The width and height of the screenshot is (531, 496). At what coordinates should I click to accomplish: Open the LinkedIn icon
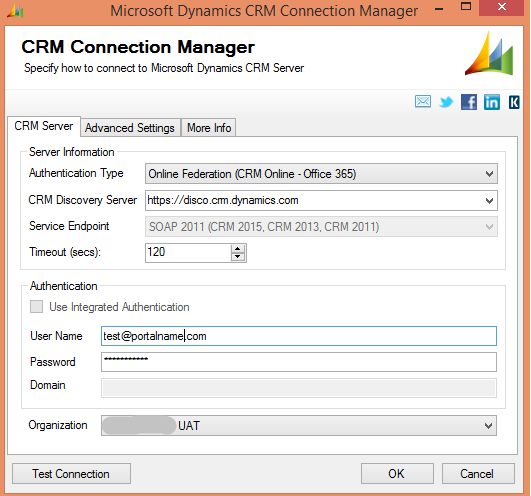point(491,102)
